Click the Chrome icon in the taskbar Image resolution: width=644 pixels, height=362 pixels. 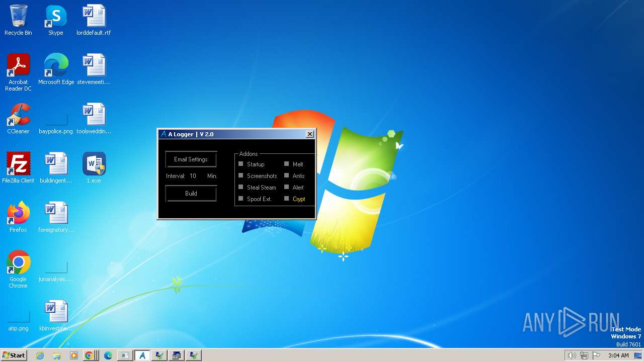[x=89, y=355]
